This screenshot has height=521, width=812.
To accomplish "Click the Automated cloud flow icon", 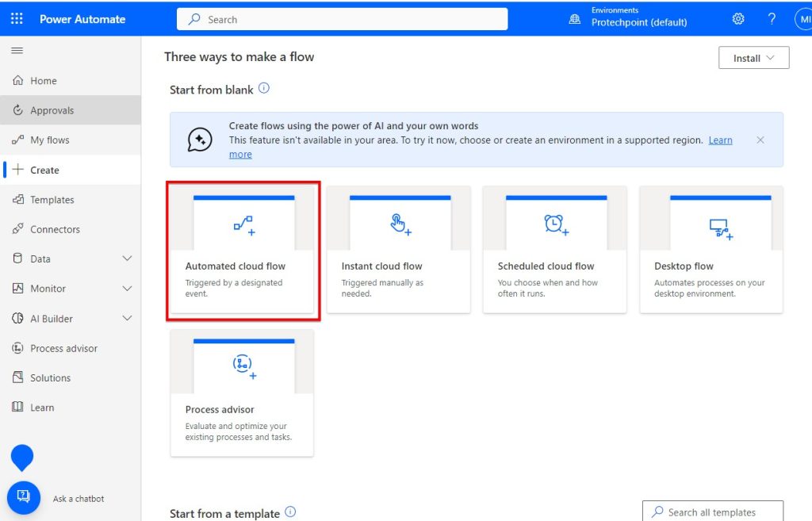I will pyautogui.click(x=244, y=225).
